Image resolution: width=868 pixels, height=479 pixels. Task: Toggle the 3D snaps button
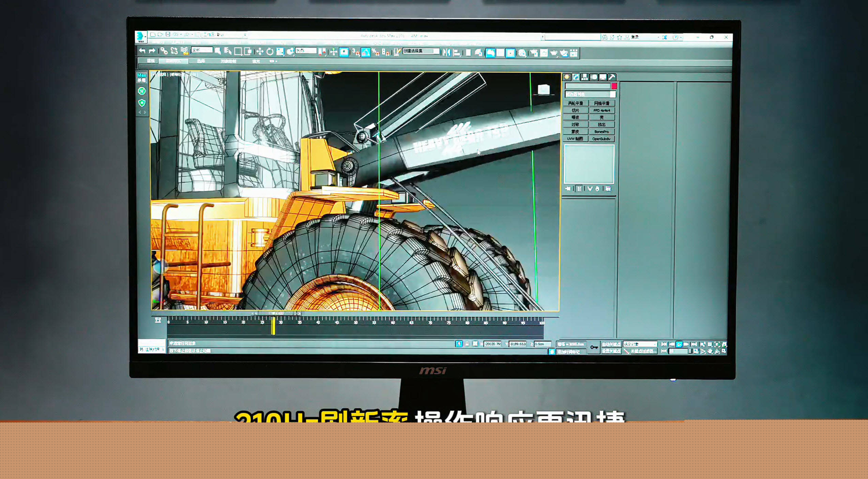(x=355, y=52)
